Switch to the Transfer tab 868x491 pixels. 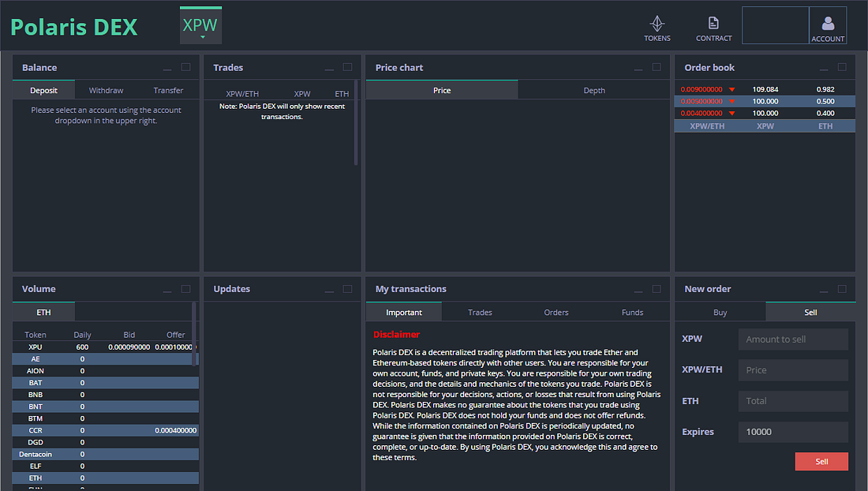coord(168,90)
